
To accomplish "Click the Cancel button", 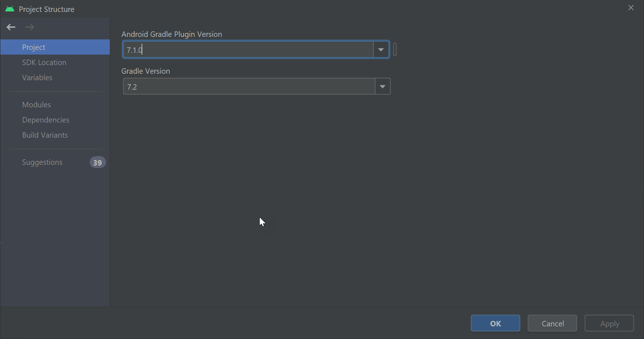I will coord(552,323).
